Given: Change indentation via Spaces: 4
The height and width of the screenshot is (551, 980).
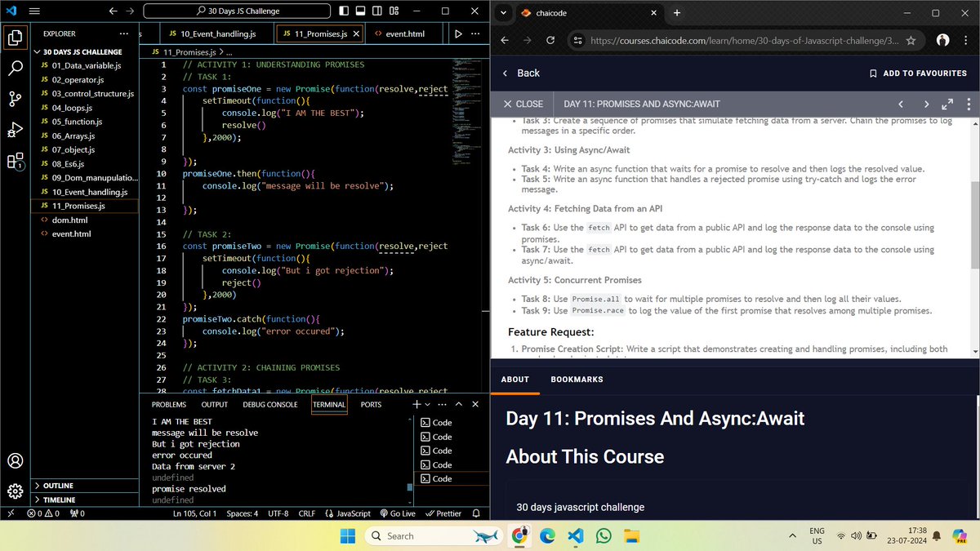Looking at the screenshot, I should tap(243, 513).
